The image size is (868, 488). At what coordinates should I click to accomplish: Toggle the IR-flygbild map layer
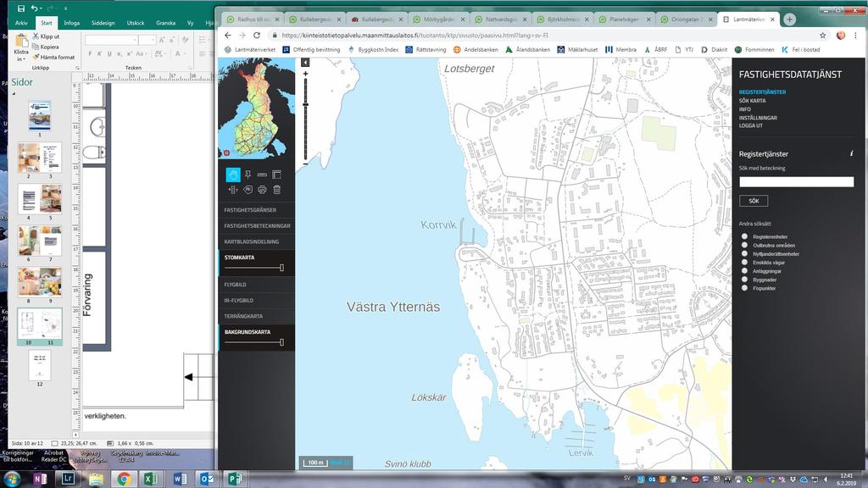[x=256, y=301]
